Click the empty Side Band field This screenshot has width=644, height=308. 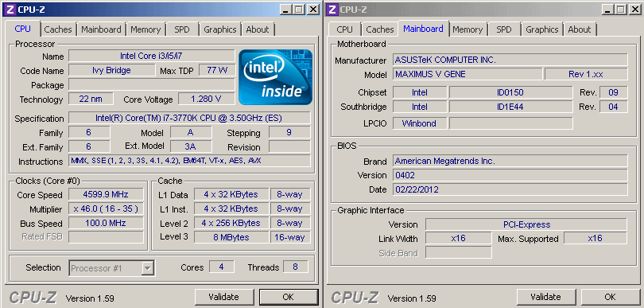pos(459,252)
